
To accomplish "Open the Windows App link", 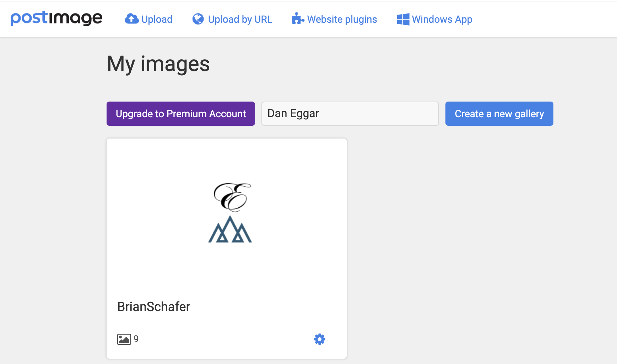I will [x=442, y=19].
